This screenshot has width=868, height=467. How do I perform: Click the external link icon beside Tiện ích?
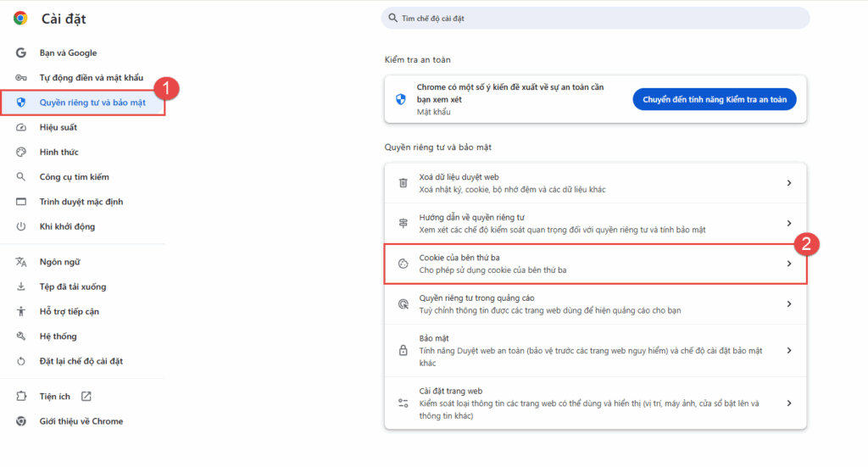point(86,396)
